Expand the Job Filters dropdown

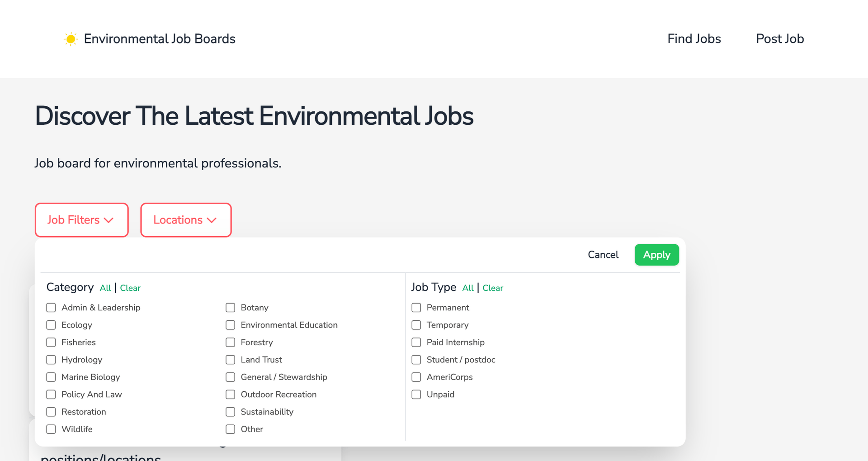pyautogui.click(x=82, y=220)
